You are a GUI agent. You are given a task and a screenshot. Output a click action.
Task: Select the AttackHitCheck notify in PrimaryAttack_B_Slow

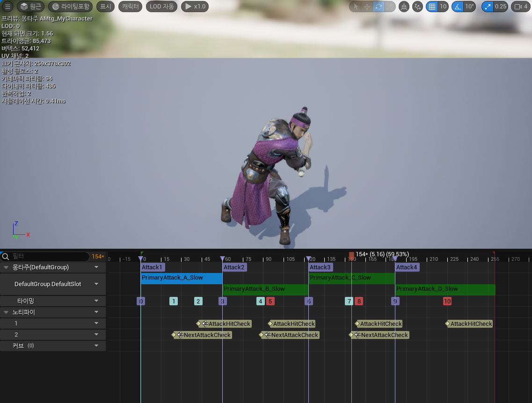tap(292, 324)
